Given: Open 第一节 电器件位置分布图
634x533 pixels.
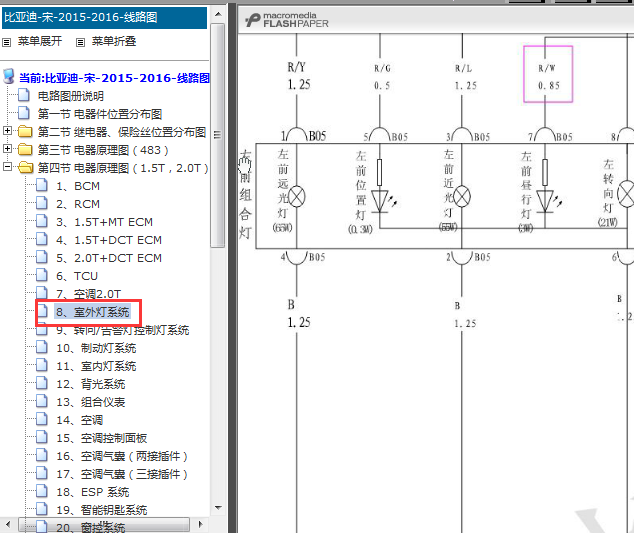Looking at the screenshot, I should 100,114.
